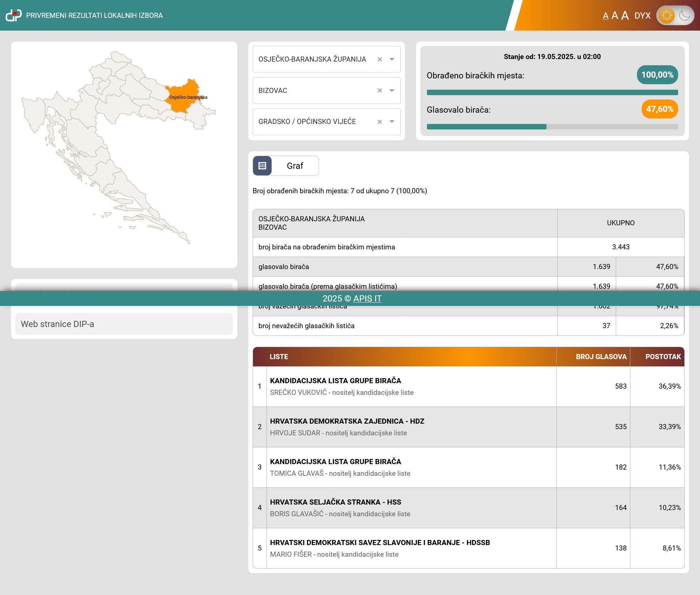Enable the DYX dyslexia font option
700x595 pixels.
tap(642, 16)
